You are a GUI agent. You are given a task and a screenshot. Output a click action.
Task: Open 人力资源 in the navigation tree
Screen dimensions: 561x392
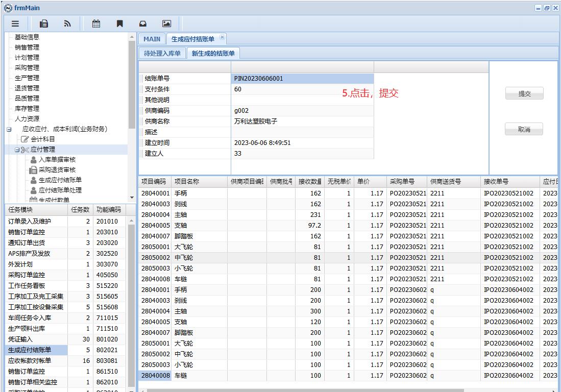(x=27, y=118)
